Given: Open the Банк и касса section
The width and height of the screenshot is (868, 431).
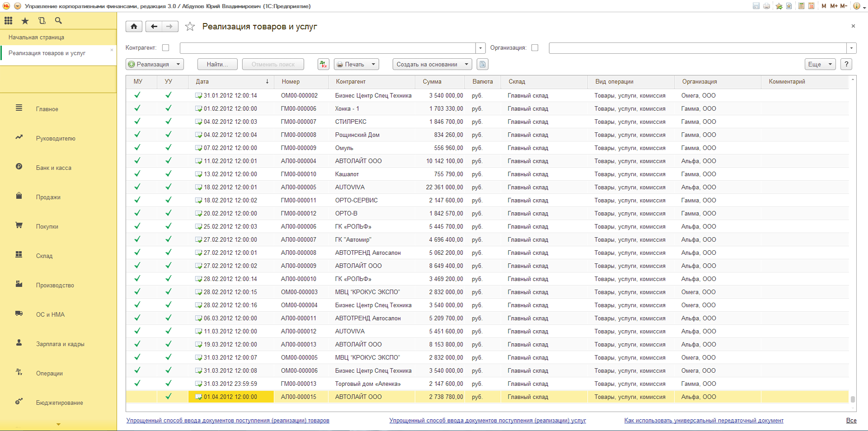Looking at the screenshot, I should coord(54,168).
